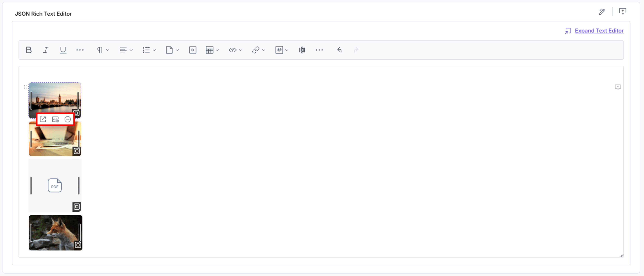Viewport: 644px width, 276px height.
Task: Click the editor resize corner handle
Action: (622, 256)
